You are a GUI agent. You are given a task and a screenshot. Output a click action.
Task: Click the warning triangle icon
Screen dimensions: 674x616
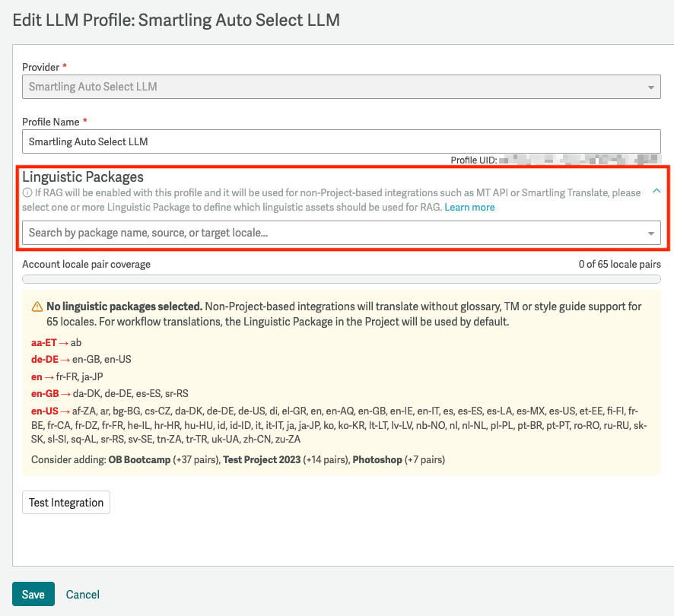[37, 306]
